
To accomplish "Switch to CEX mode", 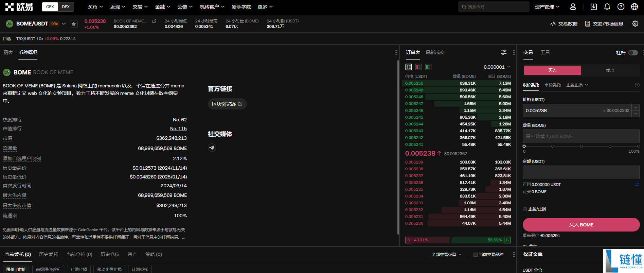I will click(50, 7).
